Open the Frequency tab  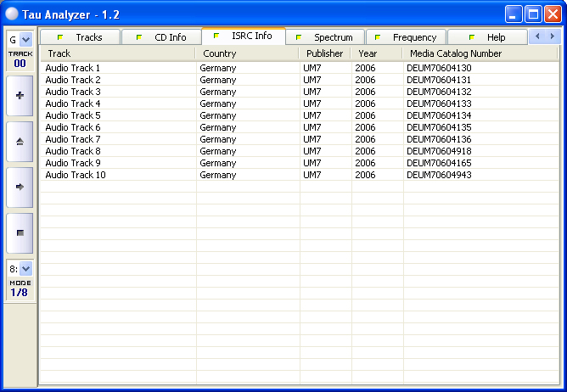coord(407,37)
